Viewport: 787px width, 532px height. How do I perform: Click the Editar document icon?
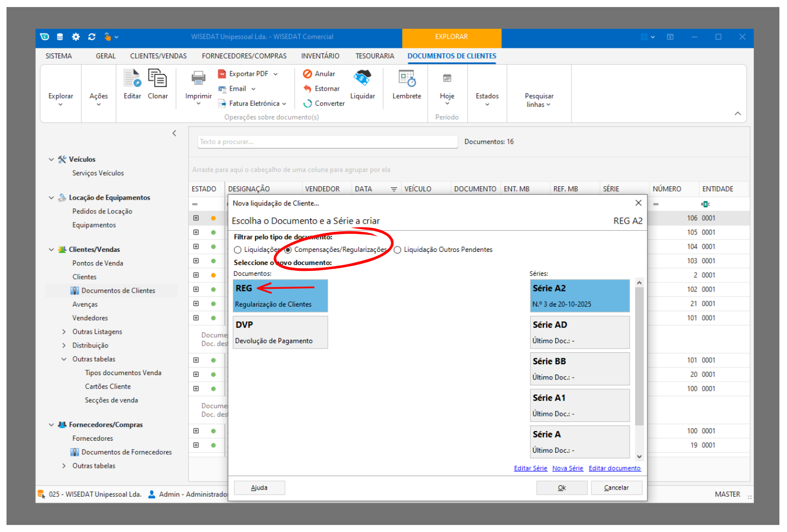pos(132,79)
